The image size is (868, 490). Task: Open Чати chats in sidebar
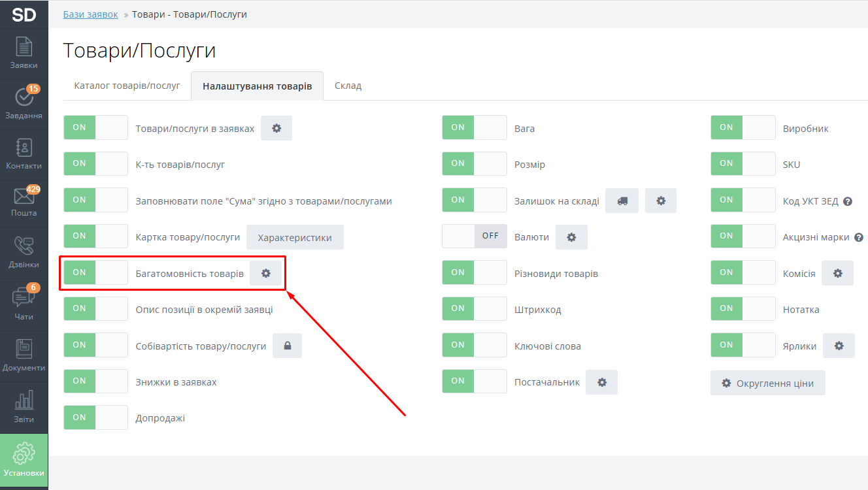tap(24, 303)
